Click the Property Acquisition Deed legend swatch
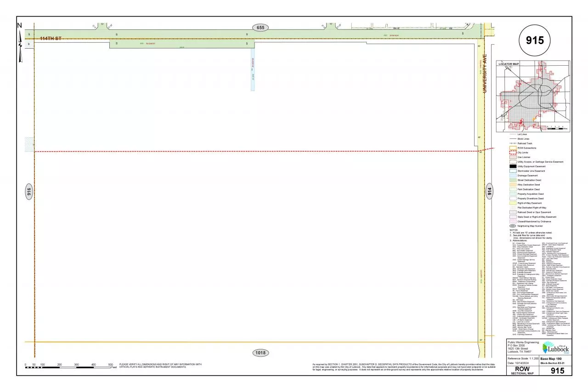The width and height of the screenshot is (588, 392). tap(513, 194)
